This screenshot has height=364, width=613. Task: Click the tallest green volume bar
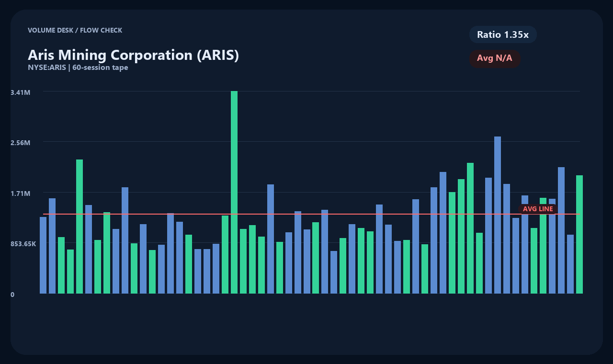point(234,192)
